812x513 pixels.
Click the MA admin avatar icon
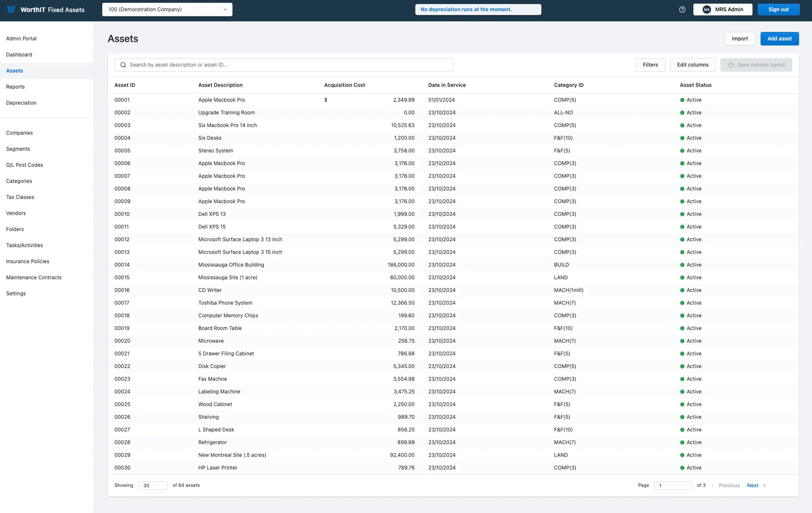(x=706, y=9)
